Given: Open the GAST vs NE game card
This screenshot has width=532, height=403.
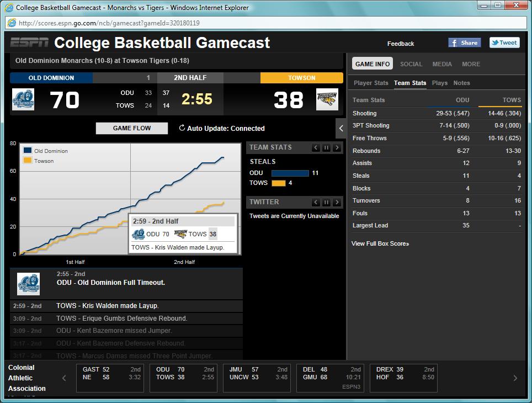Looking at the screenshot, I should point(110,378).
